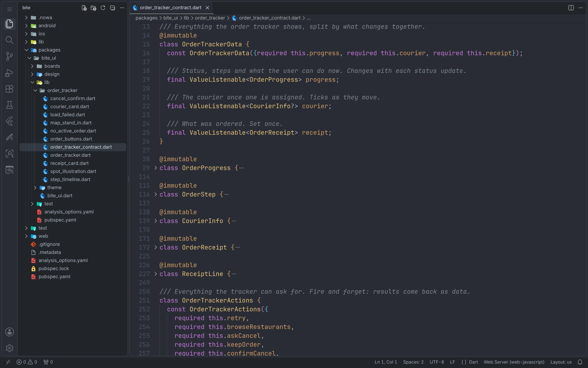Open explorer more actions ellipsis
This screenshot has height=368, width=588.
122,8
